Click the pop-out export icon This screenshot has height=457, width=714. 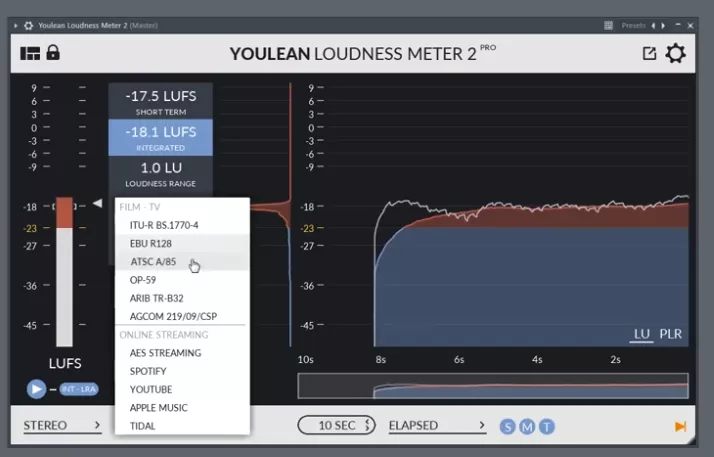[649, 53]
